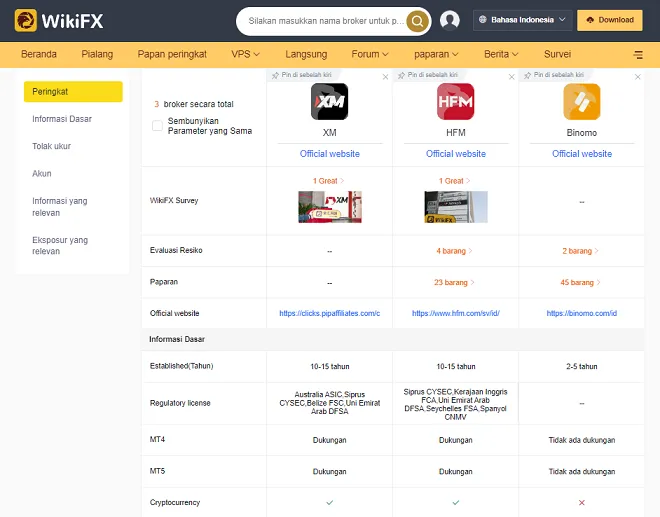The height and width of the screenshot is (517, 660).
Task: Click the HFM broker name text
Action: point(456,133)
